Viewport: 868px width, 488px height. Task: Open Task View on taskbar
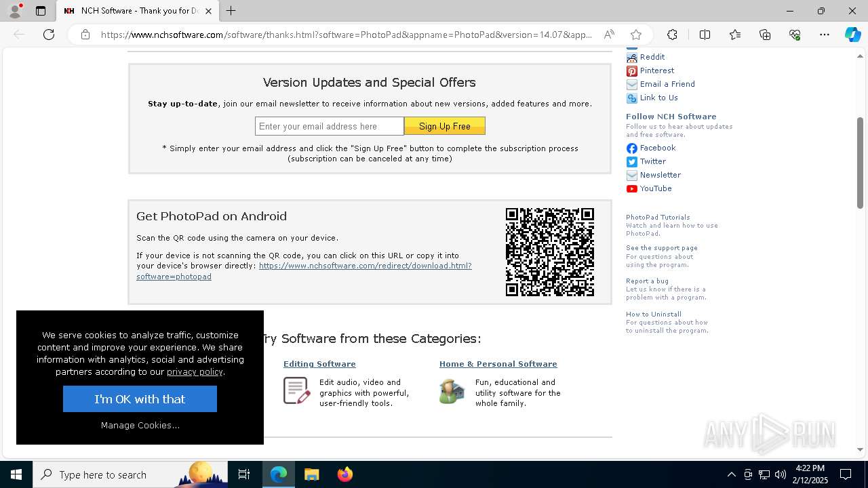pos(244,474)
